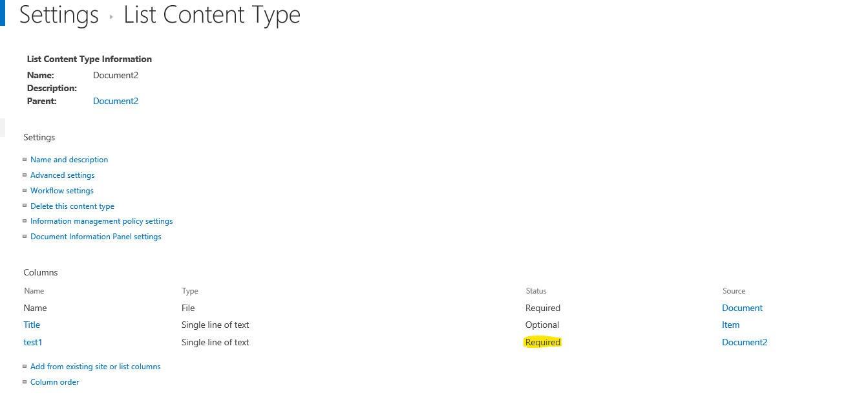Select Add from existing site or list columns
The image size is (868, 419).
click(95, 366)
